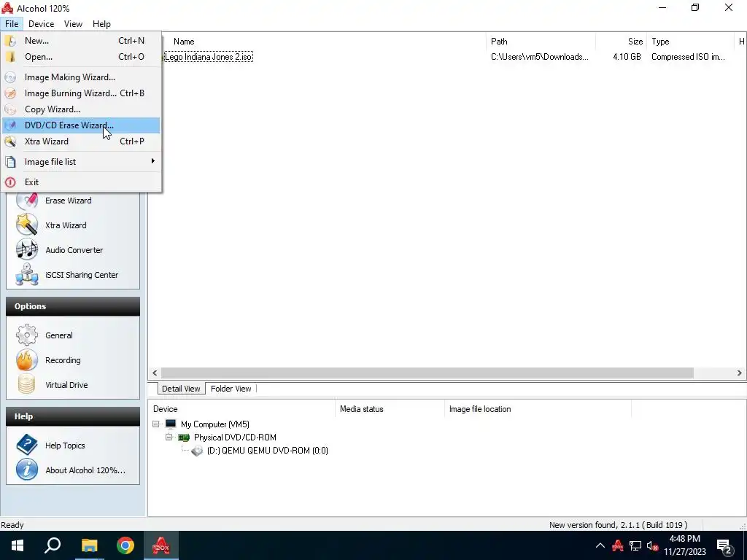Click the muted volume tray icon
The image size is (747, 560).
(653, 545)
